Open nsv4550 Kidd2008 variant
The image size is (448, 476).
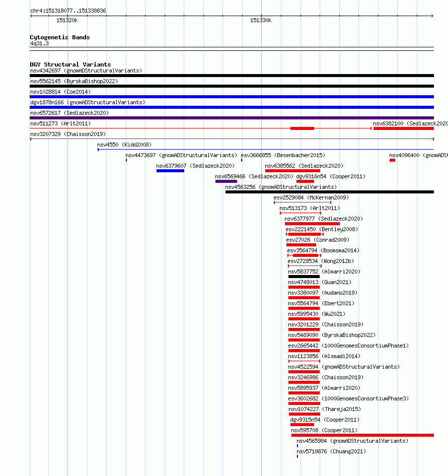pos(124,145)
